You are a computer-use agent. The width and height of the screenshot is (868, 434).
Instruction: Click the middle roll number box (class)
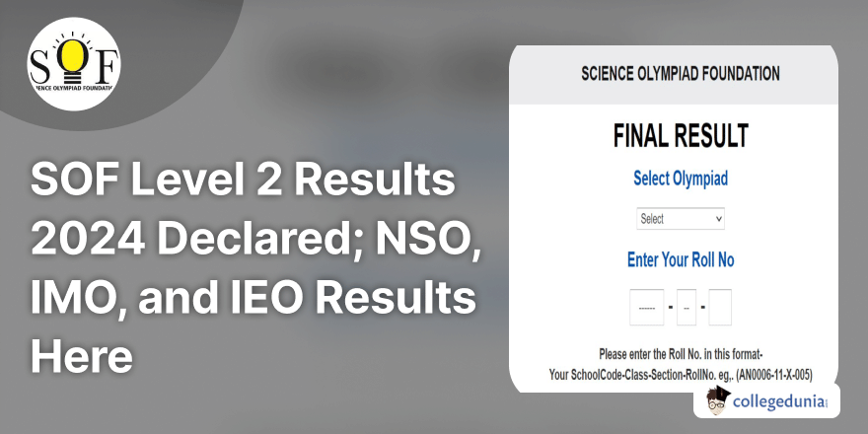(x=687, y=307)
